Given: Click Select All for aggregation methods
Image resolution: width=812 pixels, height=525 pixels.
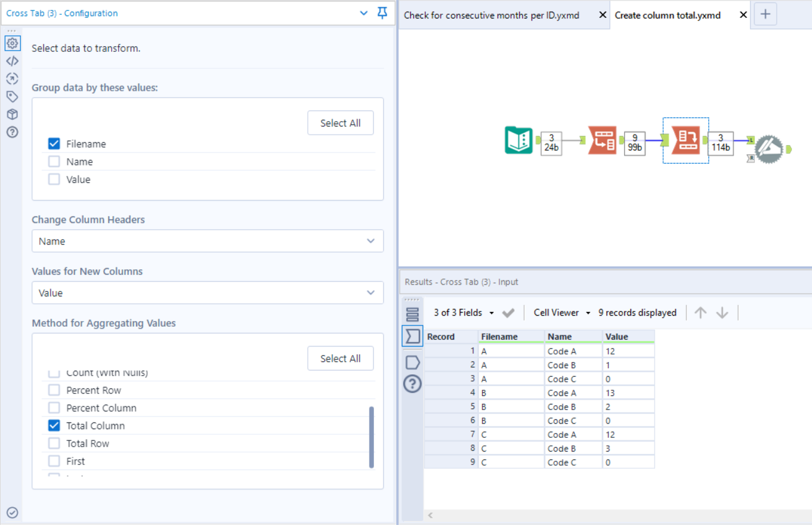Looking at the screenshot, I should click(x=340, y=358).
